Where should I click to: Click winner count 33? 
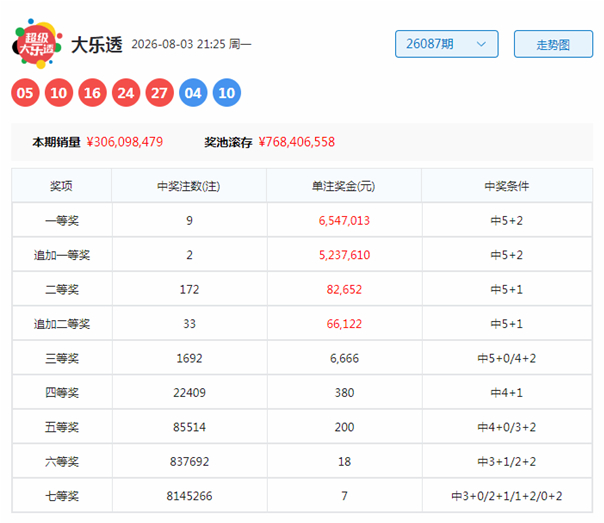[190, 324]
